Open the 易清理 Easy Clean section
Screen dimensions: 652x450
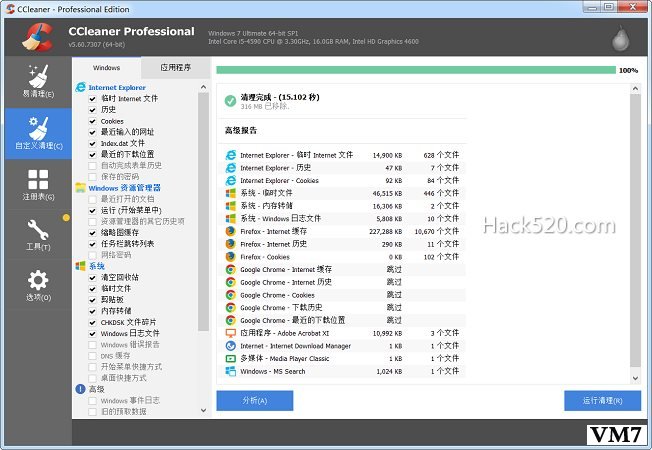[x=38, y=82]
